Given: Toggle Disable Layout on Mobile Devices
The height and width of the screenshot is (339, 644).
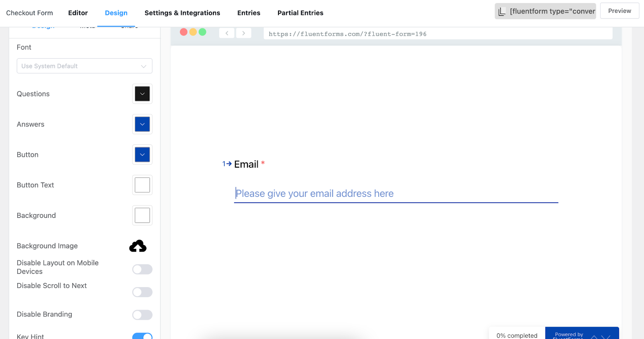Looking at the screenshot, I should click(x=142, y=269).
